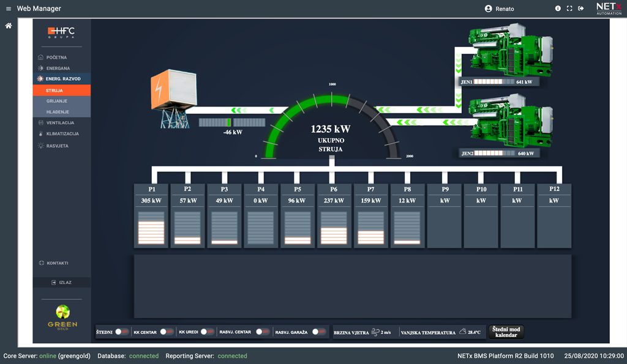
Task: Open the Renato user account icon
Action: click(x=488, y=9)
